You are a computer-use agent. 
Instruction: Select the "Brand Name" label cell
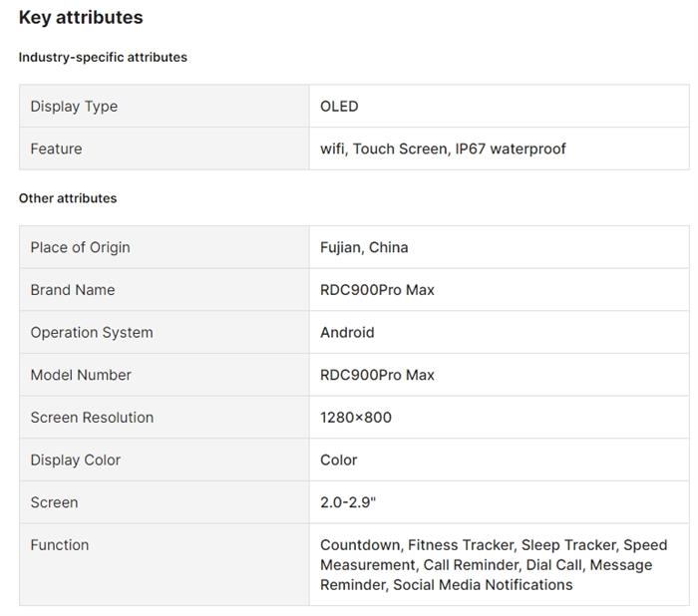(72, 290)
